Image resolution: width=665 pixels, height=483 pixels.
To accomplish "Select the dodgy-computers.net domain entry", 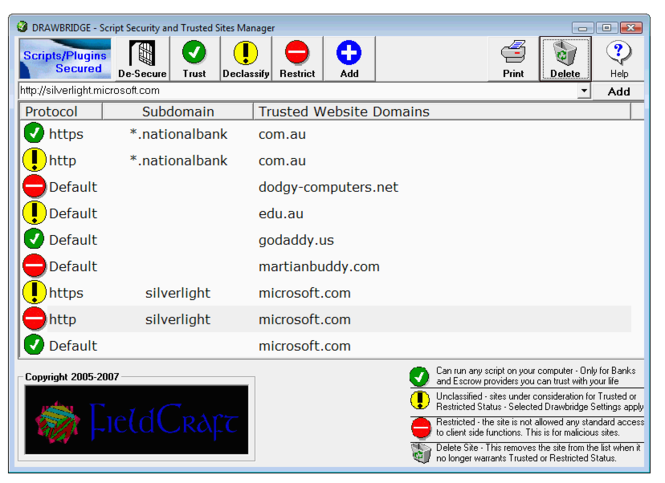I will 328,187.
